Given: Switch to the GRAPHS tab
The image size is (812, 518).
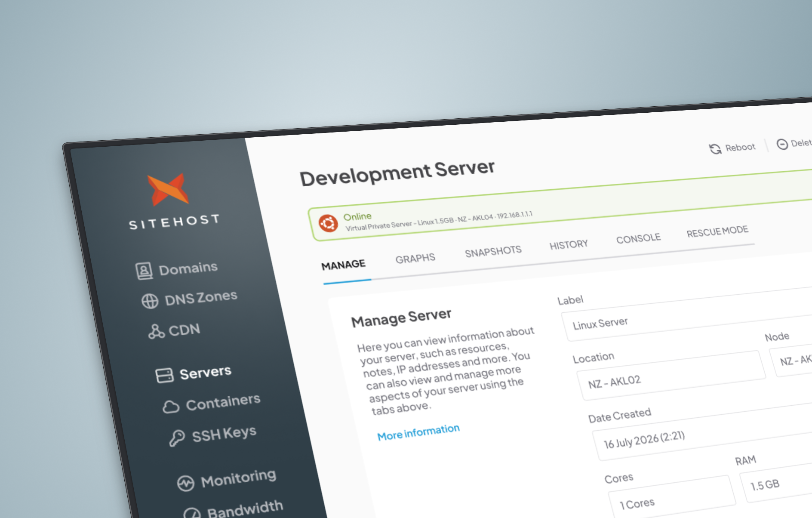Looking at the screenshot, I should click(415, 259).
